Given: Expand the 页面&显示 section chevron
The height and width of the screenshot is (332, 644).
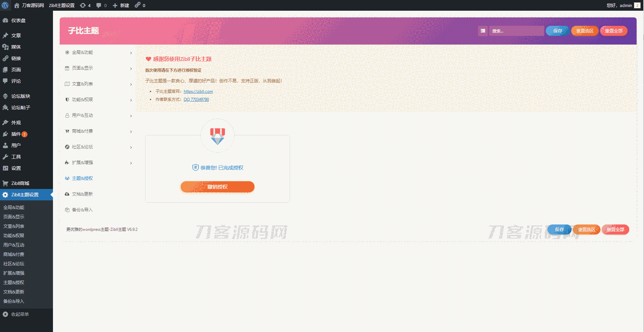Looking at the screenshot, I should (x=131, y=69).
